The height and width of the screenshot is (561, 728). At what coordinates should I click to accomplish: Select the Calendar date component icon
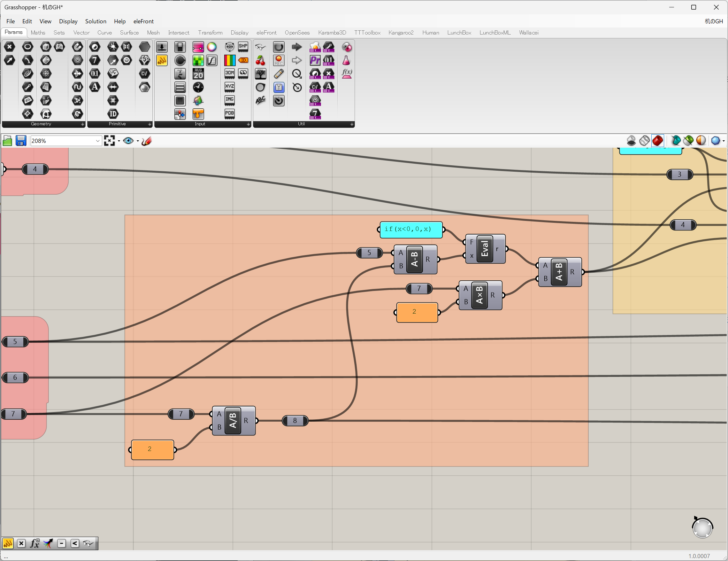[198, 74]
